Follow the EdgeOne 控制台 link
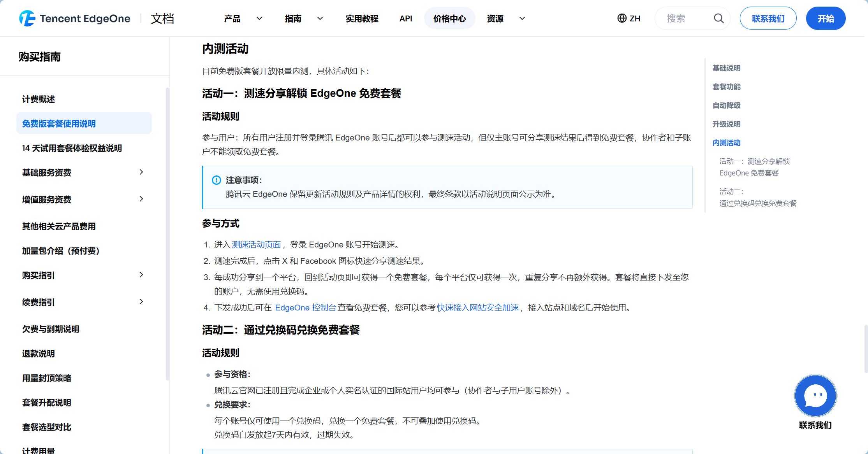 click(306, 308)
